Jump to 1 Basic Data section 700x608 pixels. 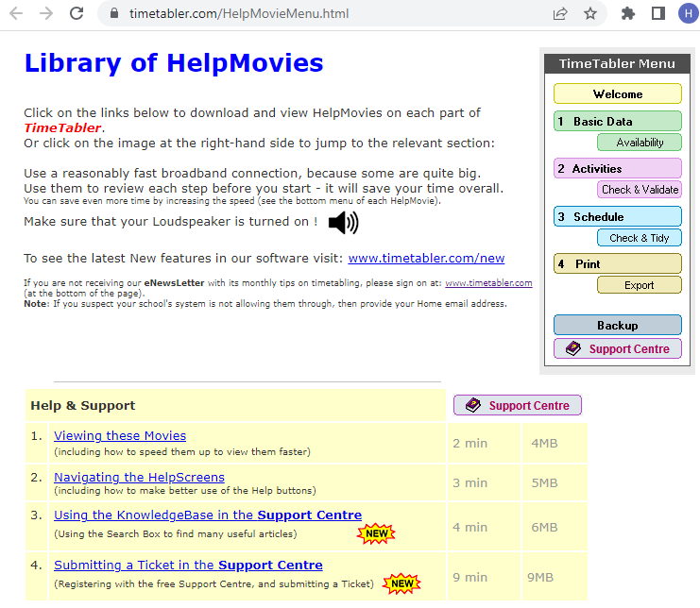(x=618, y=122)
